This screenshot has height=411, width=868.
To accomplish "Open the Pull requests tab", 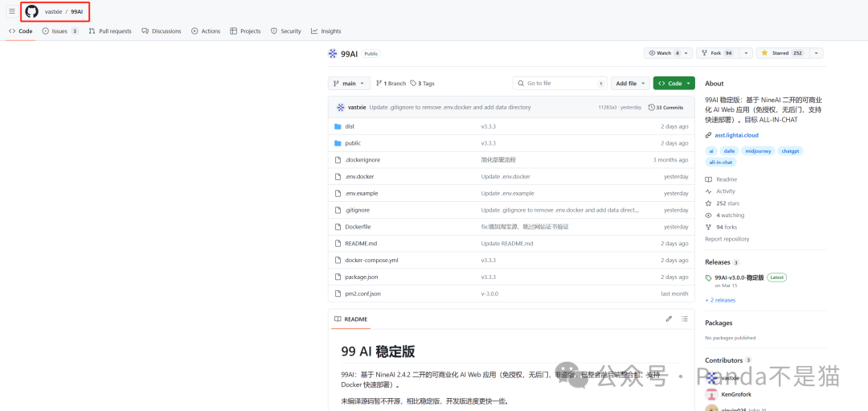I will point(110,31).
